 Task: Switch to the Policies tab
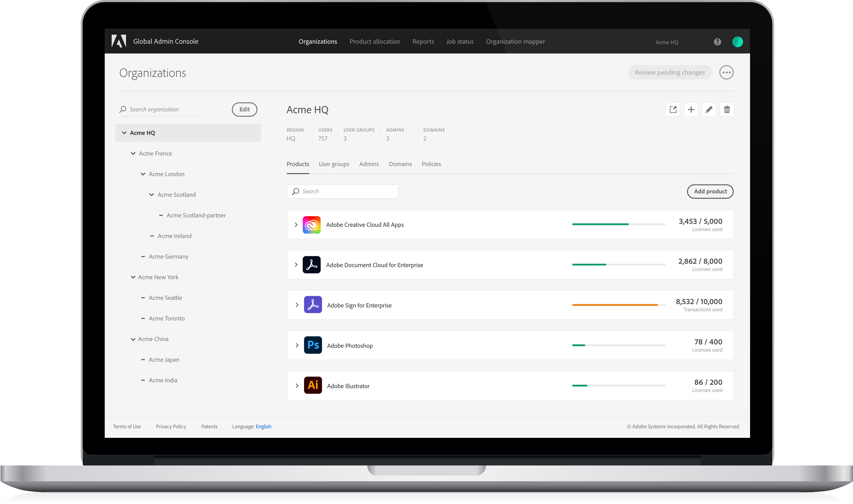pyautogui.click(x=431, y=164)
